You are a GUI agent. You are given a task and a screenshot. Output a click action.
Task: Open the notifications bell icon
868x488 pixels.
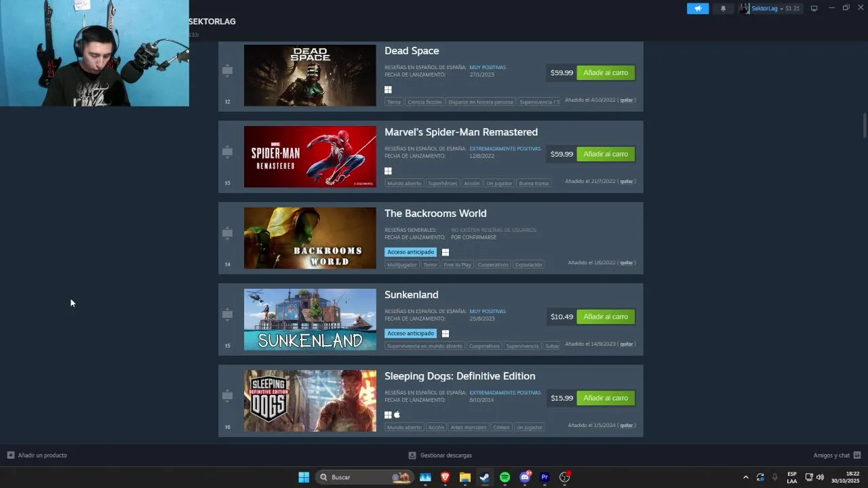[723, 8]
